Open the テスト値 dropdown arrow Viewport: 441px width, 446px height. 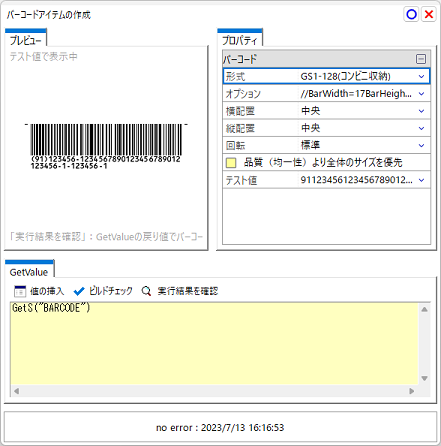pyautogui.click(x=421, y=180)
